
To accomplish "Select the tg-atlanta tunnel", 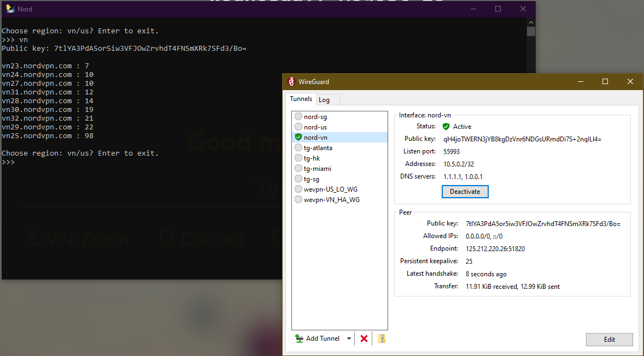I will coord(339,147).
